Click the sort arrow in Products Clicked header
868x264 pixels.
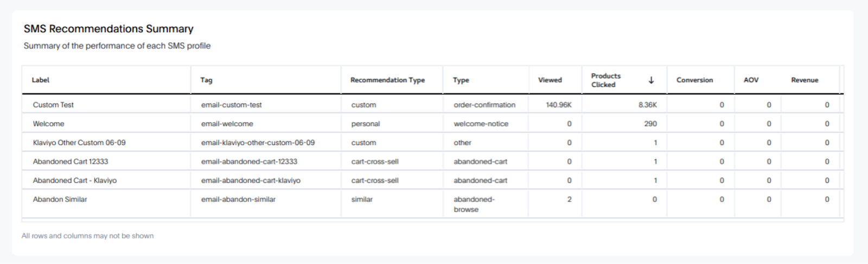coord(651,80)
